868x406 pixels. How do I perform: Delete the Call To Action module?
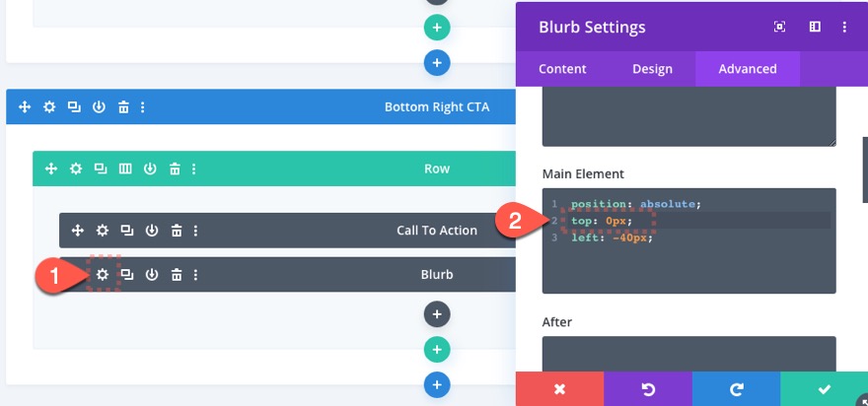point(177,231)
